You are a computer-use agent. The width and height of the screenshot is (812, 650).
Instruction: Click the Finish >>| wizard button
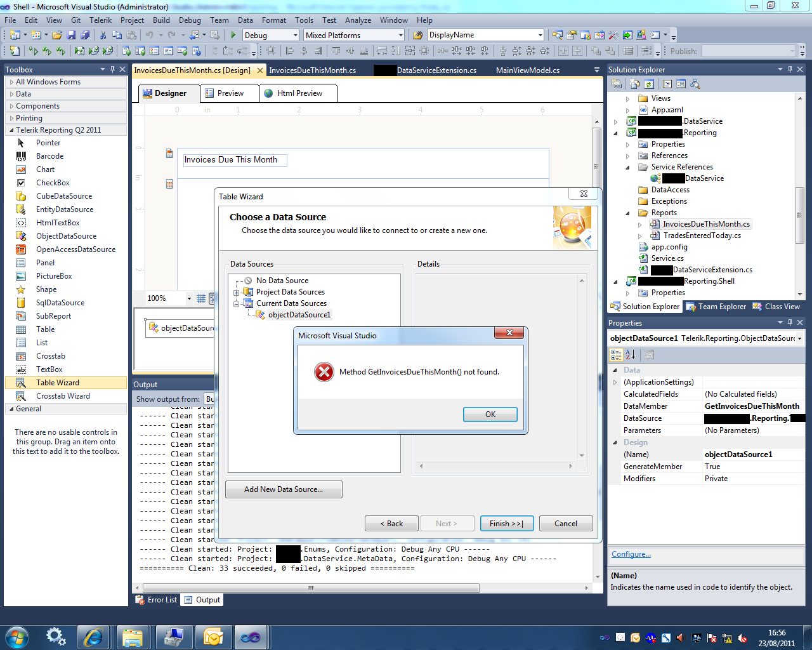coord(506,524)
